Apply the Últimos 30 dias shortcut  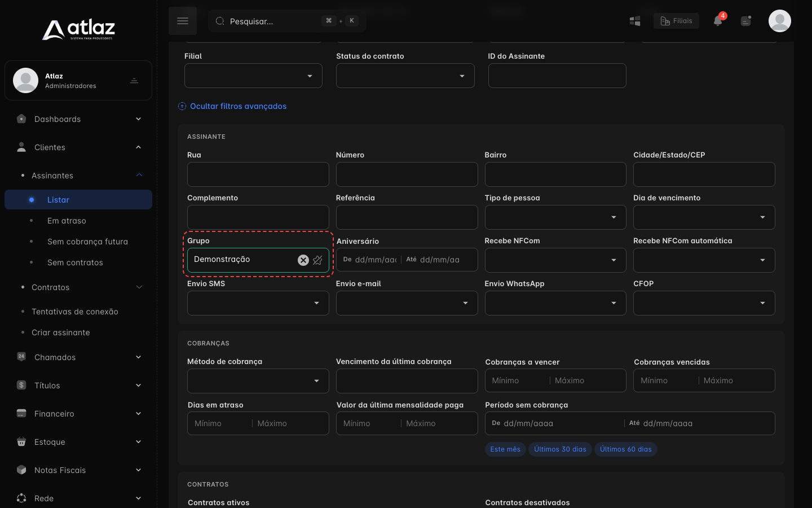(x=560, y=449)
